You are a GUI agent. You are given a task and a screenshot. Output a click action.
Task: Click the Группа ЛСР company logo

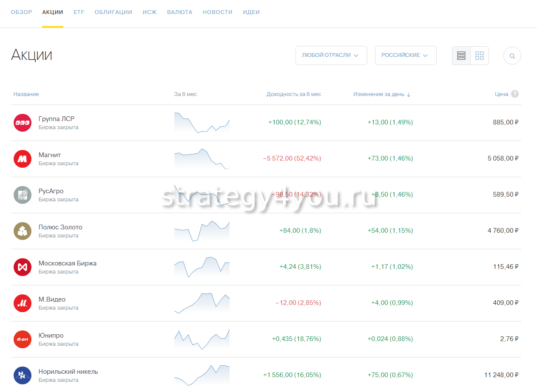[23, 123]
